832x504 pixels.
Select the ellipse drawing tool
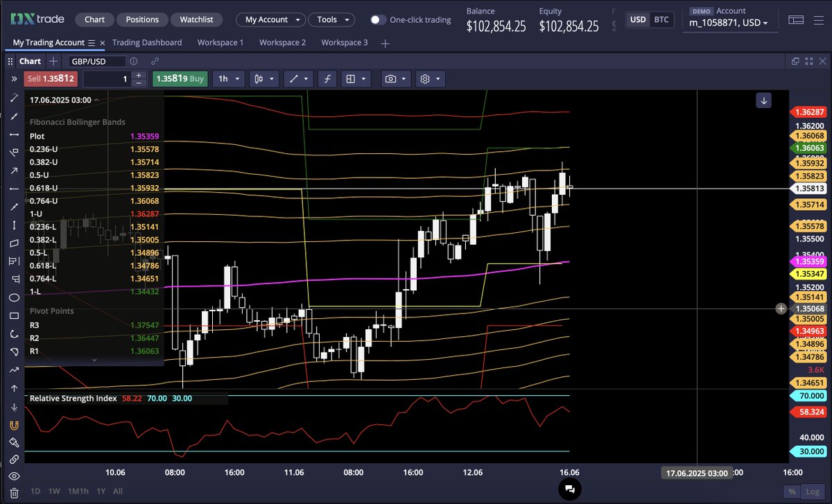[14, 298]
